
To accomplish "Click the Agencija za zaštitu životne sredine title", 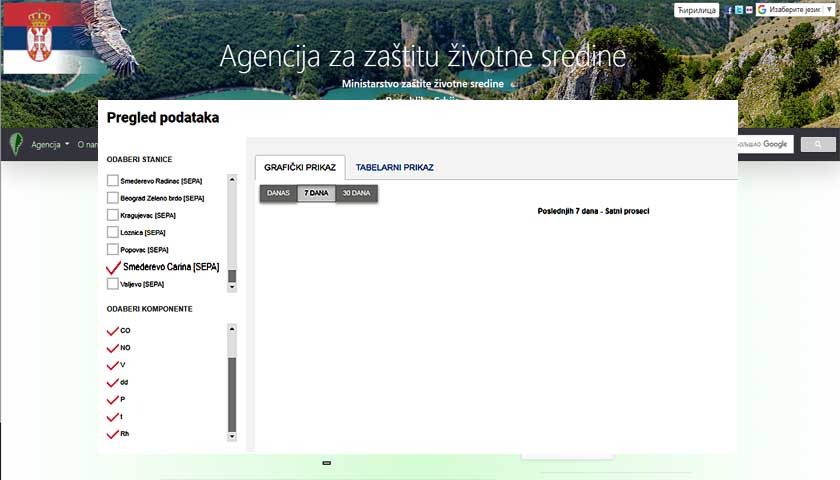I will (423, 56).
